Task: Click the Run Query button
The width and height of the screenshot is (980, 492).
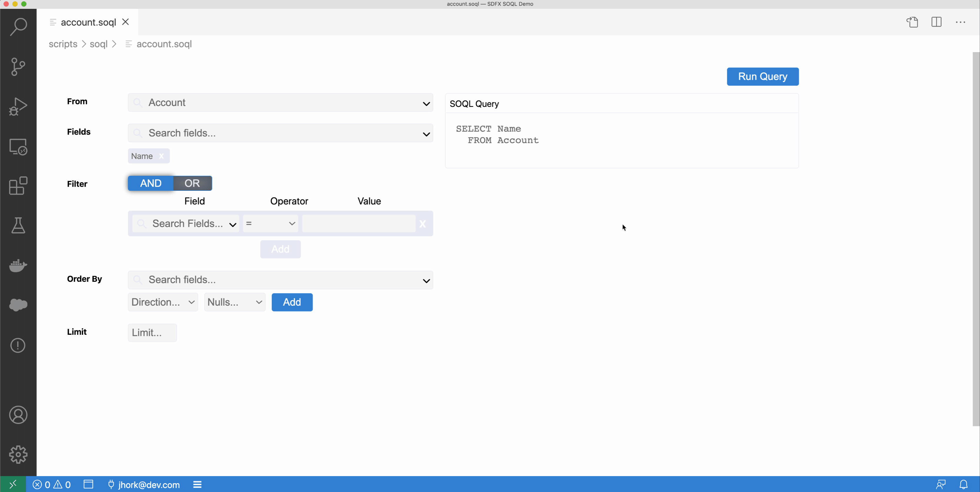Action: coord(762,77)
